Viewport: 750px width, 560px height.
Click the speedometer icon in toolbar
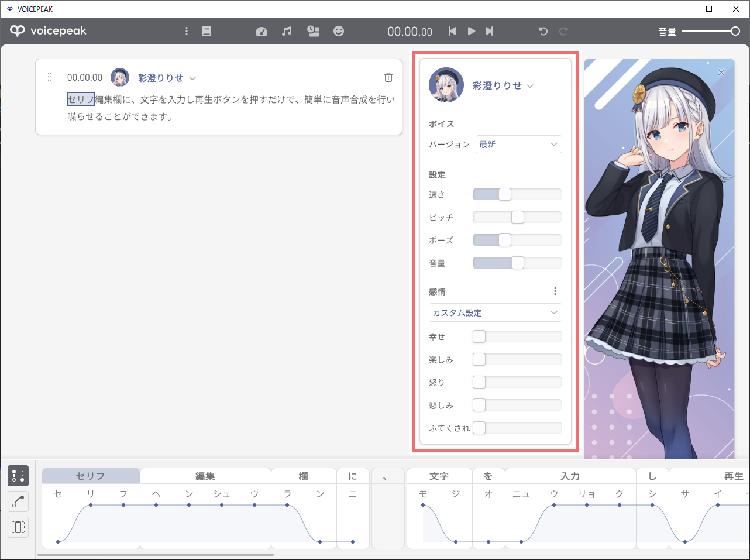pos(262,31)
